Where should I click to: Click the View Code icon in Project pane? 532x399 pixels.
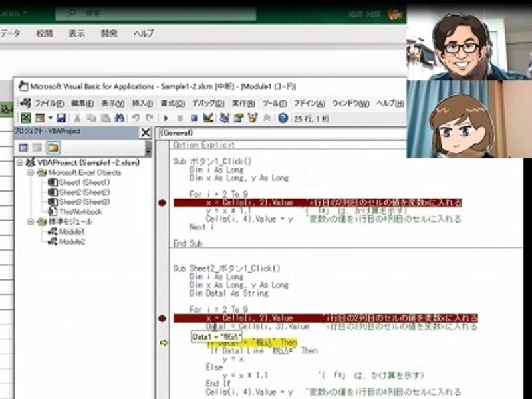[x=23, y=147]
